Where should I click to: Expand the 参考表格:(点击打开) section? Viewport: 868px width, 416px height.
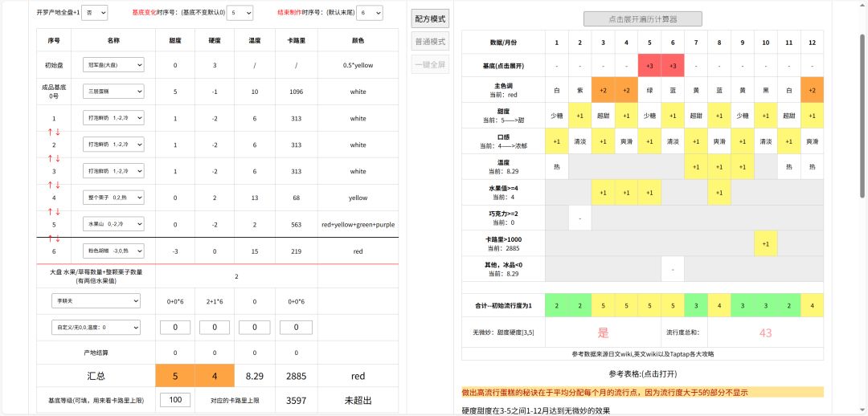click(x=642, y=373)
